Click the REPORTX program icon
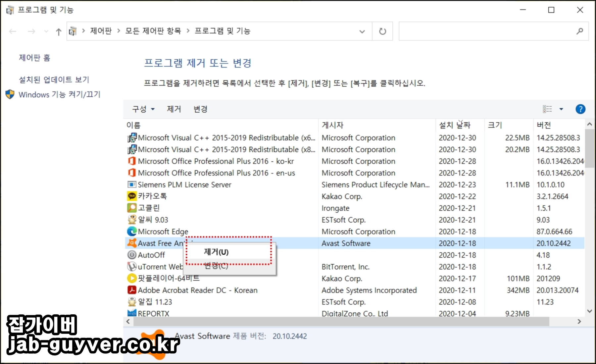 click(x=132, y=313)
